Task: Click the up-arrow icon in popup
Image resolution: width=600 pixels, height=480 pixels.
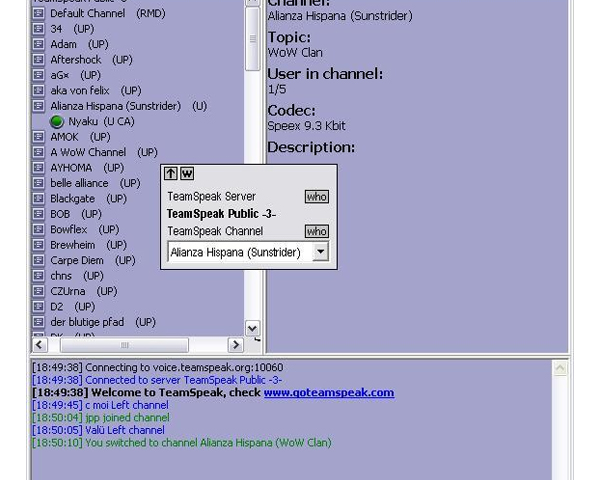Action: coord(171,174)
